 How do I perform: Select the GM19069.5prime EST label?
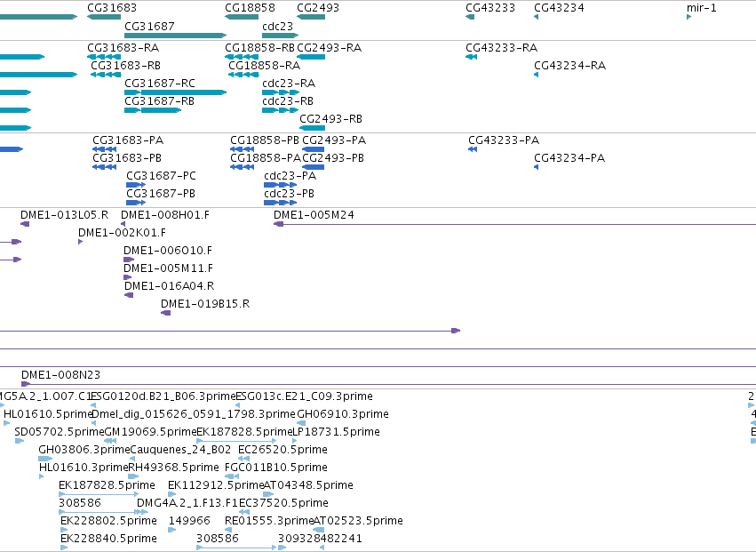pyautogui.click(x=150, y=432)
